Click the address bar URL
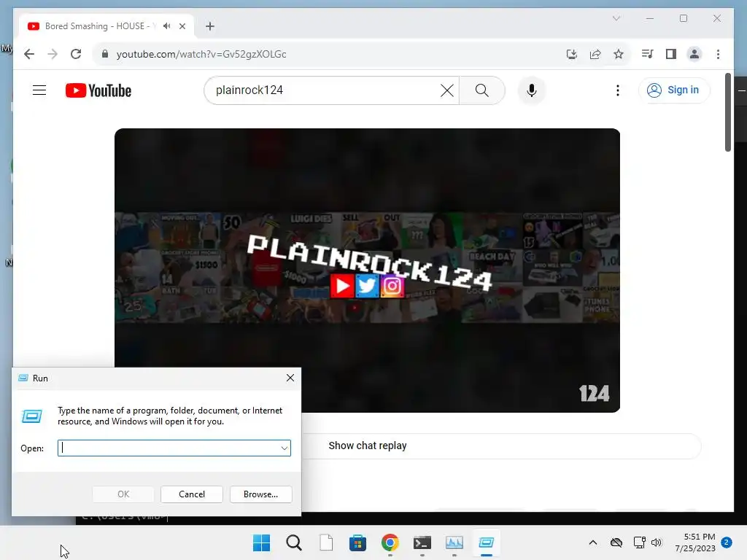The width and height of the screenshot is (747, 560). [201, 54]
